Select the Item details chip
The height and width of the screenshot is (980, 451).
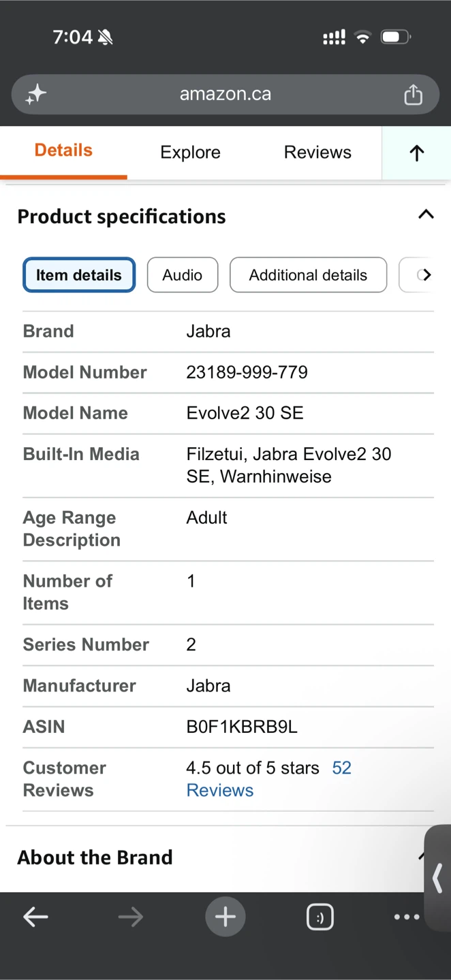[79, 275]
